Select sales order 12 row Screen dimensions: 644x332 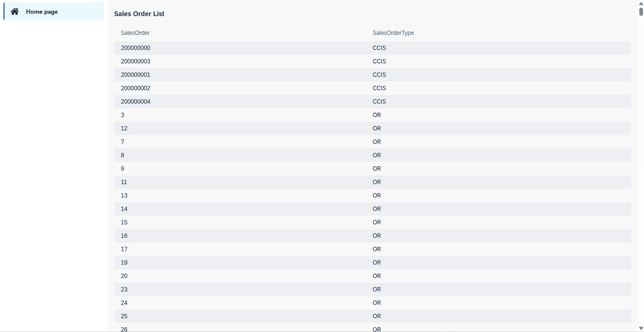coord(124,128)
